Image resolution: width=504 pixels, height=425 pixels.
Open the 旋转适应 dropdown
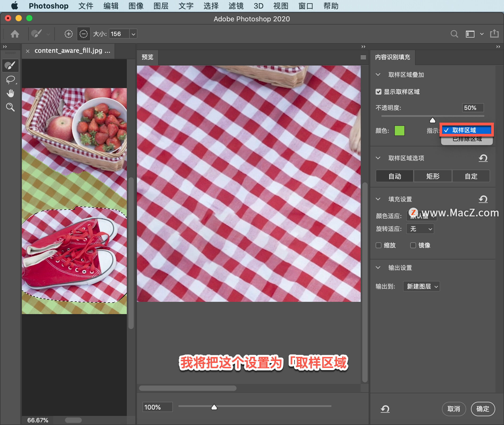click(420, 229)
